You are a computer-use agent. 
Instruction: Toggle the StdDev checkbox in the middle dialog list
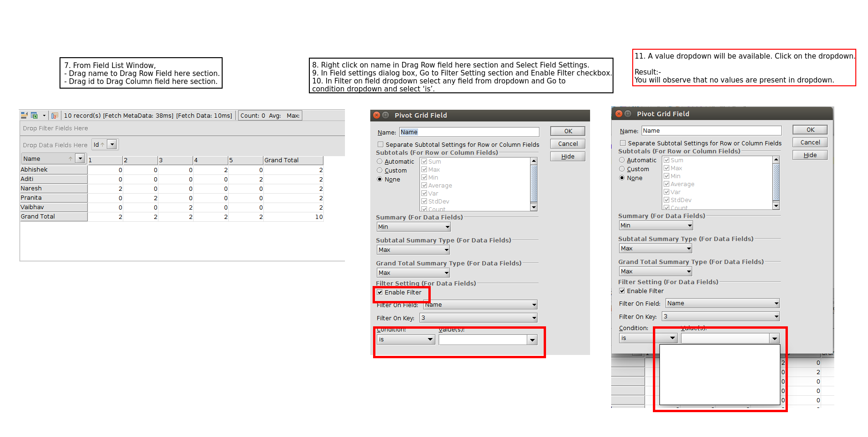pyautogui.click(x=424, y=201)
